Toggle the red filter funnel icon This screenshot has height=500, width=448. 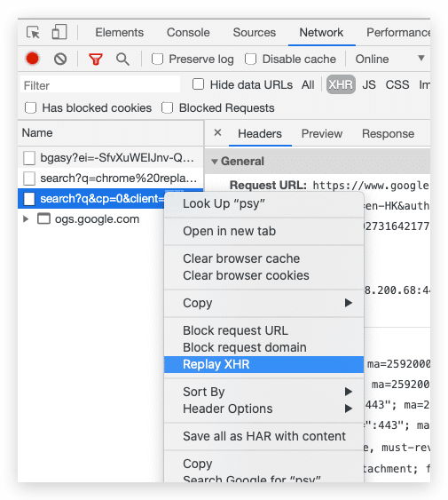[96, 59]
